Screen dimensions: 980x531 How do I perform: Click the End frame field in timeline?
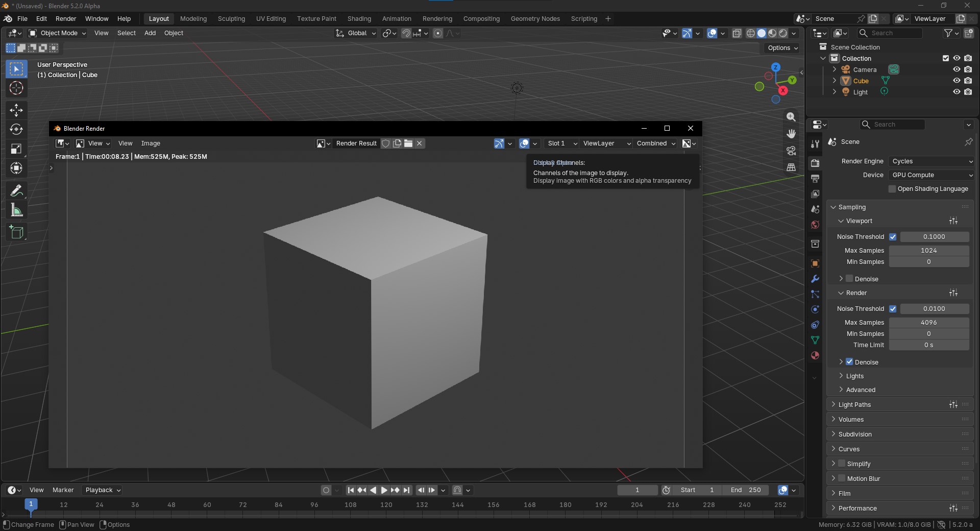[746, 490]
